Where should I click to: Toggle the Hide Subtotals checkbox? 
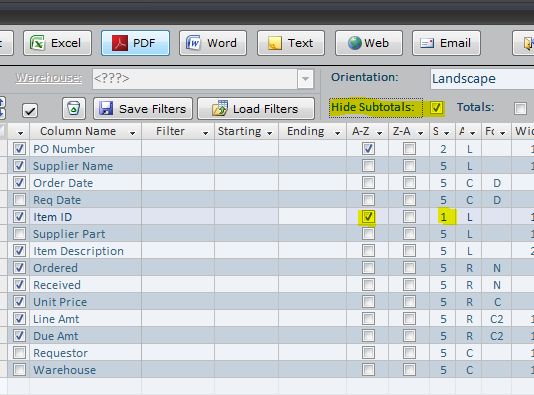click(x=436, y=107)
